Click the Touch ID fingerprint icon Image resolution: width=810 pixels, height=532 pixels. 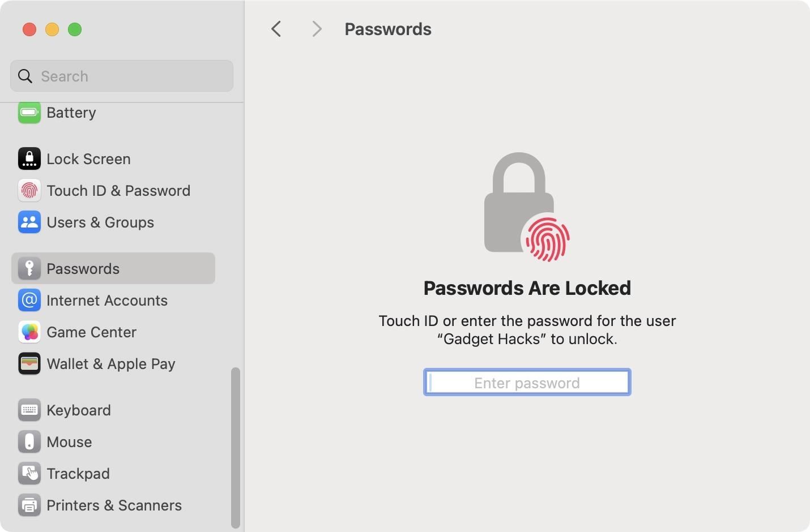pos(29,190)
